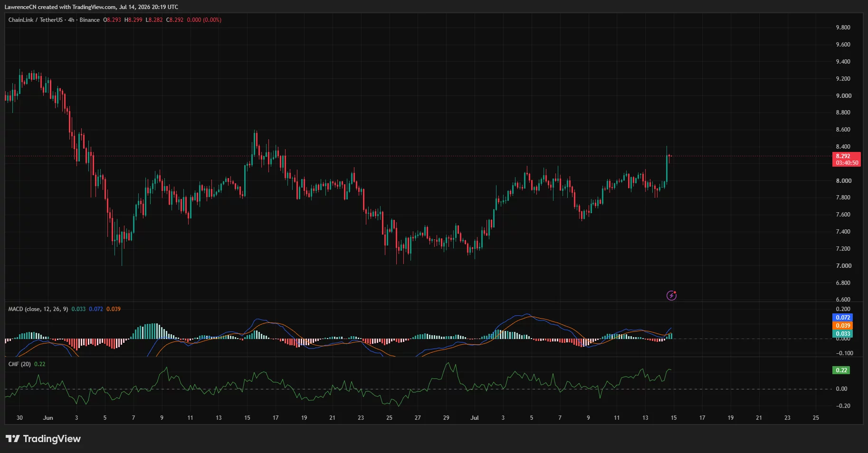The width and height of the screenshot is (868, 453).
Task: Click price axis label 6.800
Action: [x=843, y=283]
